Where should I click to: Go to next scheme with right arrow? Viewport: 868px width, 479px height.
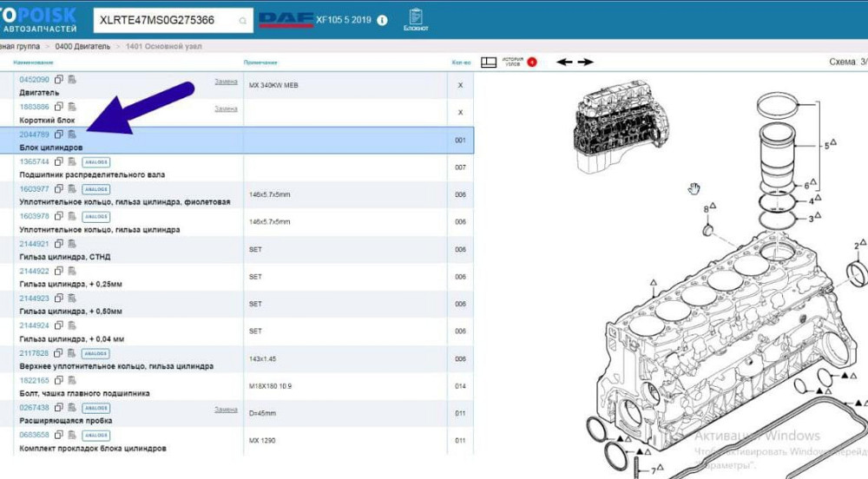[x=587, y=62]
